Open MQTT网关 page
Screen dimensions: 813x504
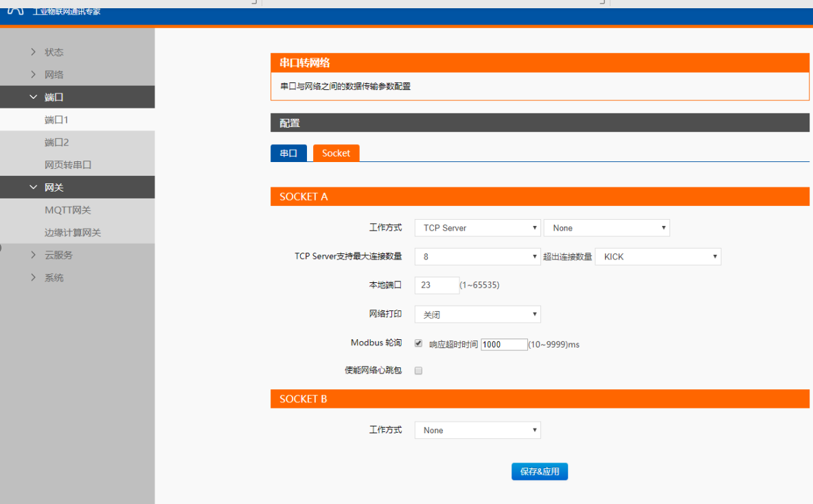tap(67, 210)
